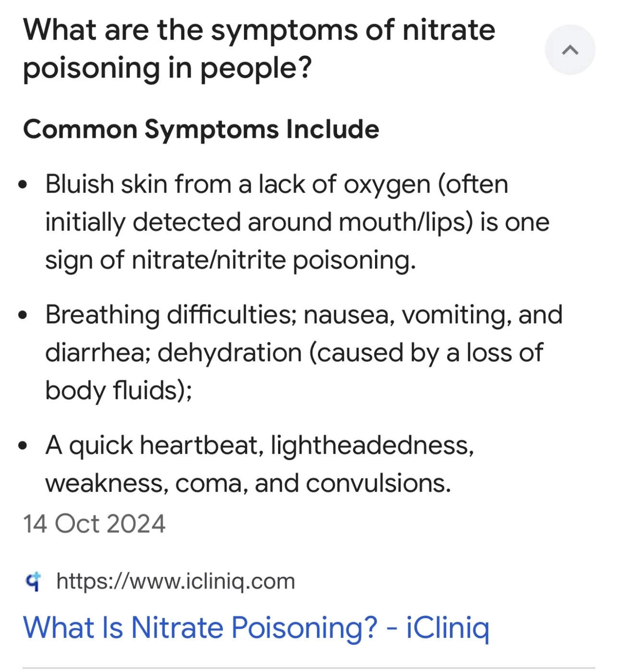Click the iCliniq favicon icon

33,581
